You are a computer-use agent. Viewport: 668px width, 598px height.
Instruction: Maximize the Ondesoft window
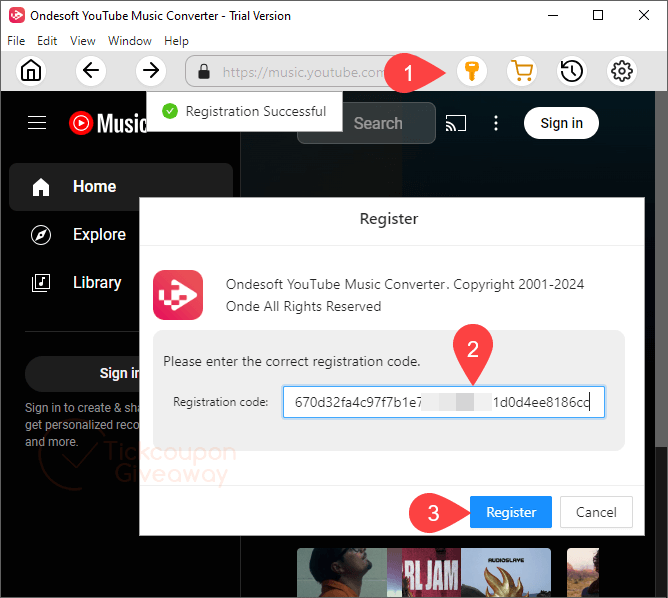[598, 15]
